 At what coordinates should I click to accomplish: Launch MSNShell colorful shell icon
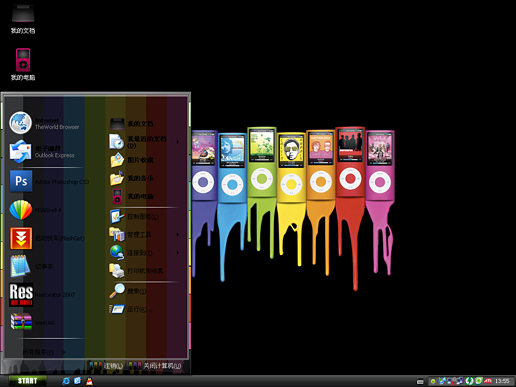[x=21, y=210]
